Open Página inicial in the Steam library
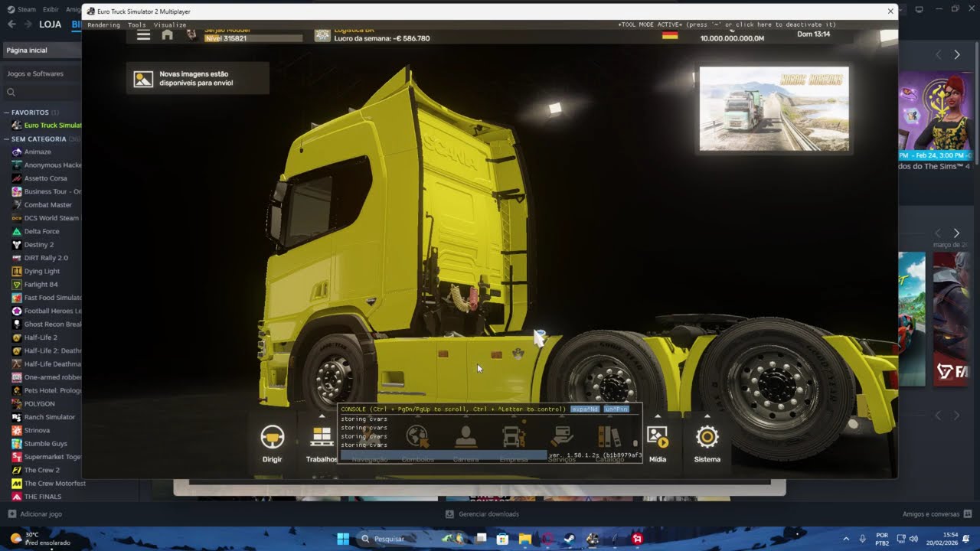The width and height of the screenshot is (980, 551). [x=41, y=50]
